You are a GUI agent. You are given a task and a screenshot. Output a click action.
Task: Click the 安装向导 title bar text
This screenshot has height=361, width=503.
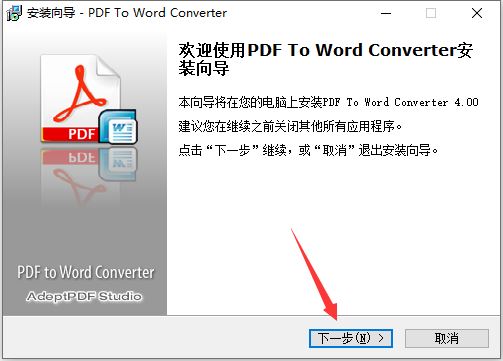click(x=51, y=13)
